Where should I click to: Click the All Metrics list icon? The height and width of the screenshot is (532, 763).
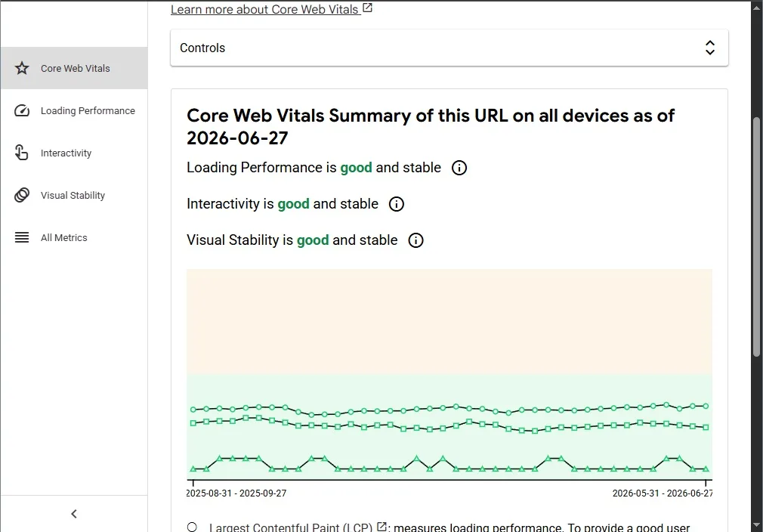21,237
